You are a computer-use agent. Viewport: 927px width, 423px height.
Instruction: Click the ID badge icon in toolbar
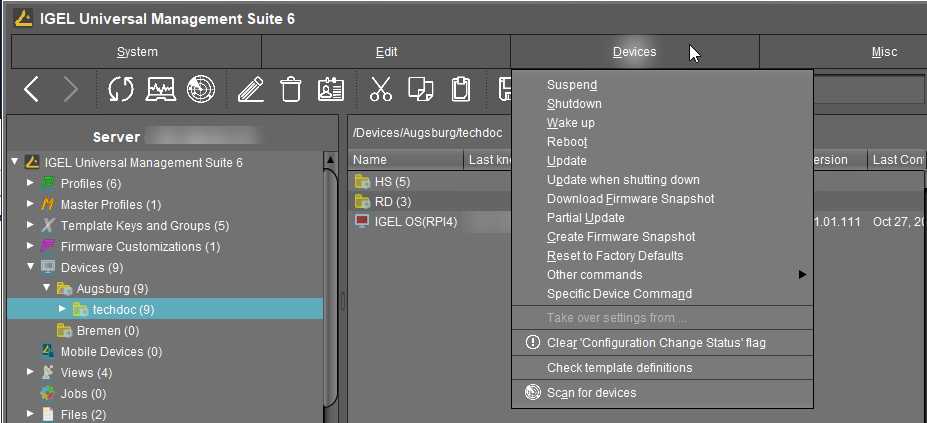click(x=330, y=90)
